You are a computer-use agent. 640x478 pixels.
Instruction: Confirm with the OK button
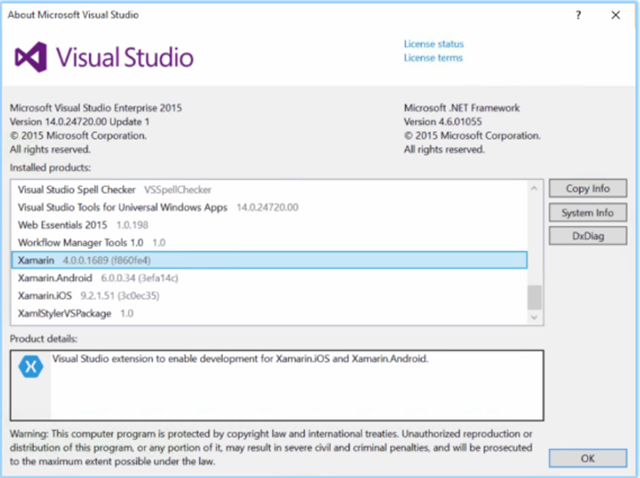[x=588, y=458]
